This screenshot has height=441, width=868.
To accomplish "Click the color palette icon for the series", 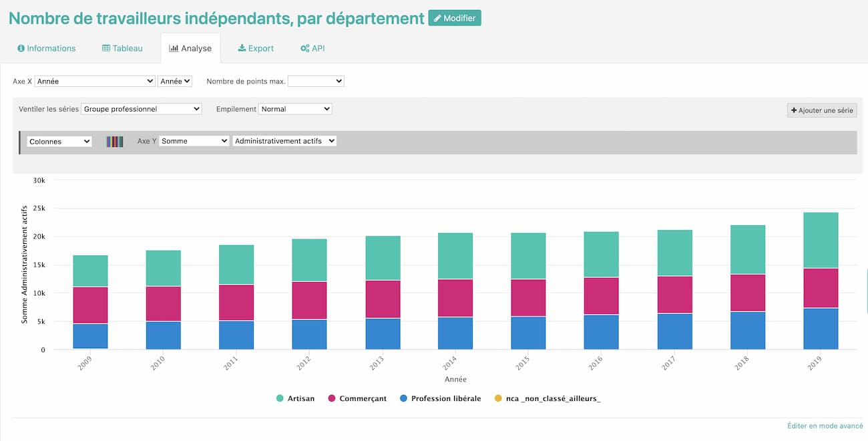I will click(x=115, y=142).
